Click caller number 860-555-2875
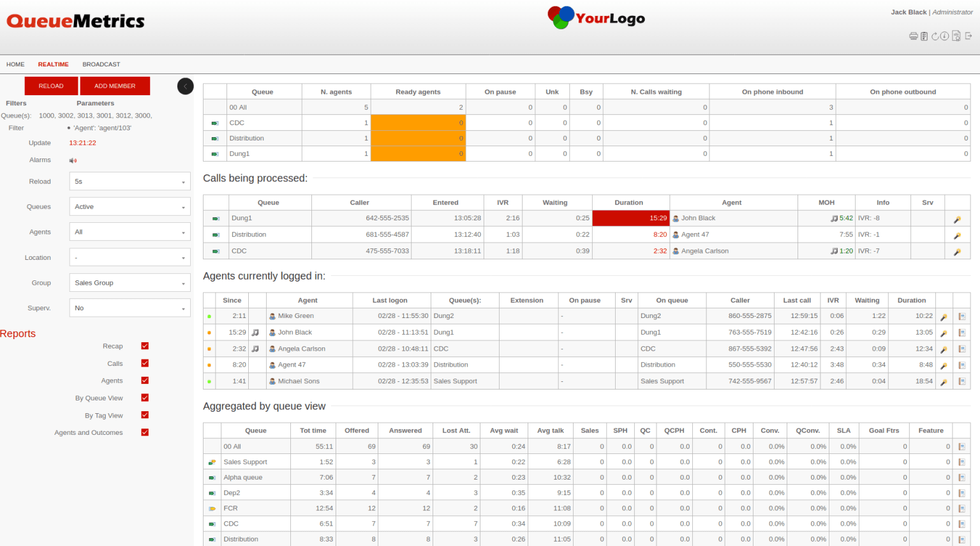The height and width of the screenshot is (546, 980). tap(750, 316)
